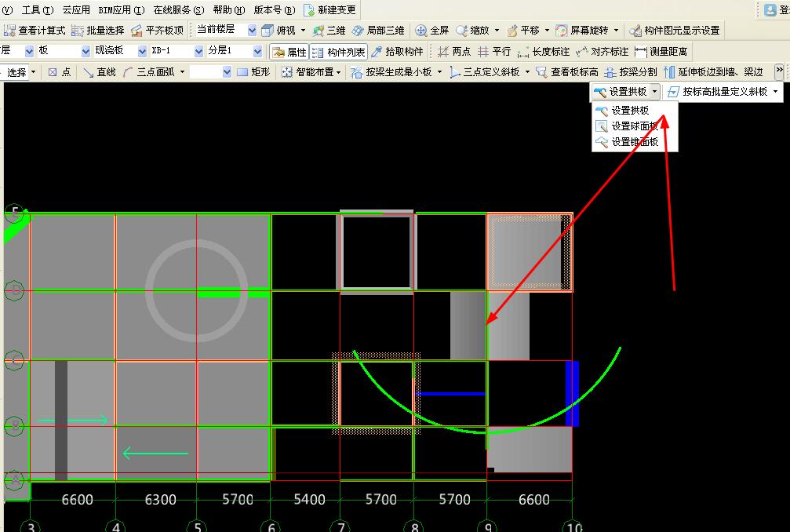This screenshot has height=532, width=790.
Task: Click the 6300 dimension label
Action: pyautogui.click(x=160, y=500)
